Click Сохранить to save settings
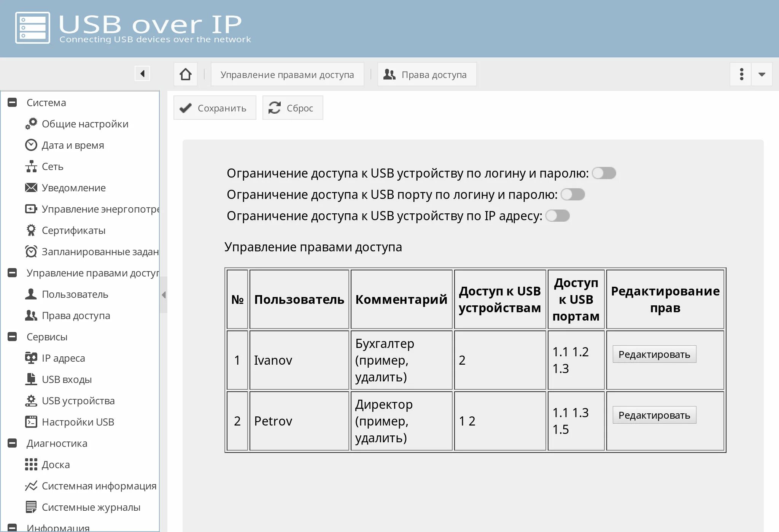This screenshot has height=532, width=779. pos(215,108)
